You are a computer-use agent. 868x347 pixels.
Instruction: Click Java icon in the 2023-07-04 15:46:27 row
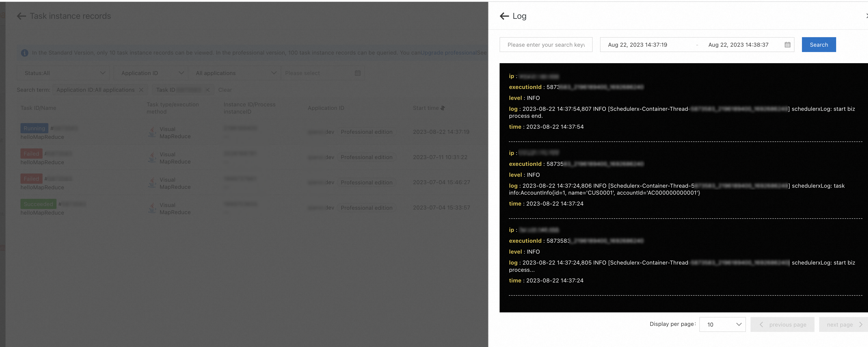tap(152, 182)
